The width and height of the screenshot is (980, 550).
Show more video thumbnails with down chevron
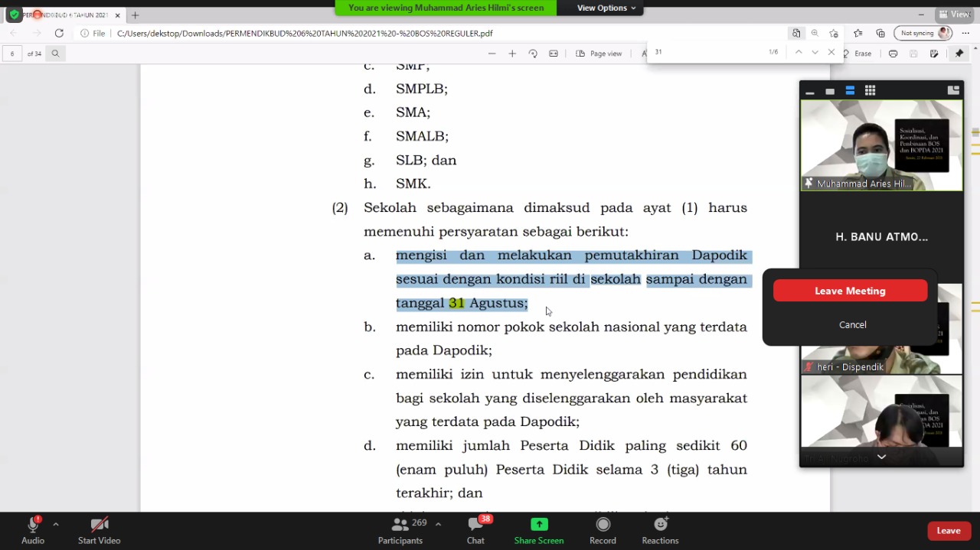point(881,457)
